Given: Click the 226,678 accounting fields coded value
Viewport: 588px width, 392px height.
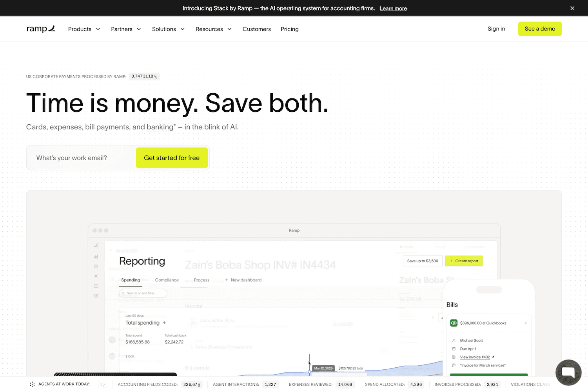Looking at the screenshot, I should click(x=192, y=385).
